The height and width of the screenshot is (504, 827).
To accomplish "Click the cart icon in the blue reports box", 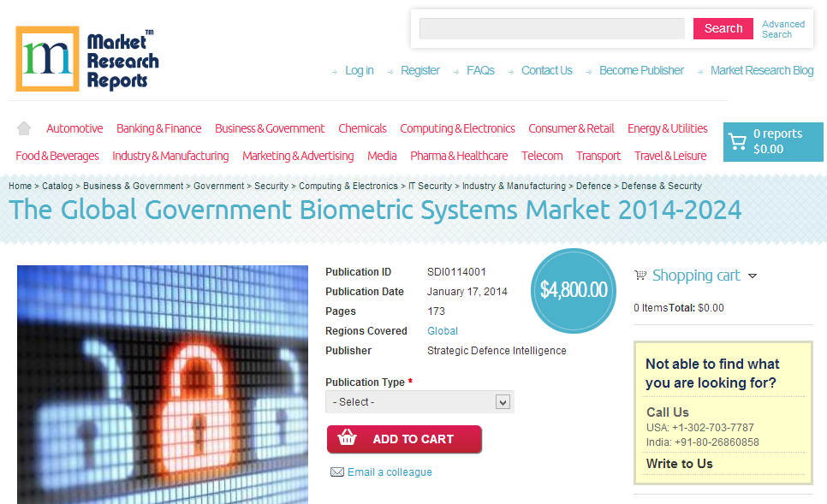I will tap(737, 141).
